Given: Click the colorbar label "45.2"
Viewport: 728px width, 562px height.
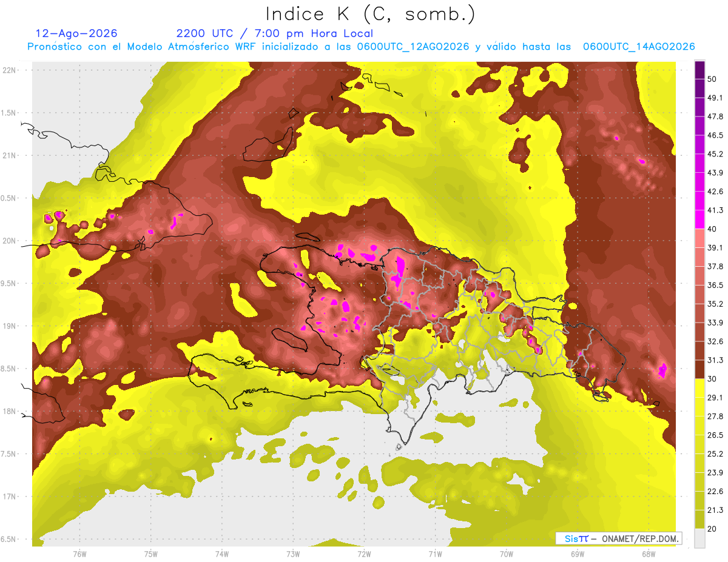Looking at the screenshot, I should tap(715, 154).
